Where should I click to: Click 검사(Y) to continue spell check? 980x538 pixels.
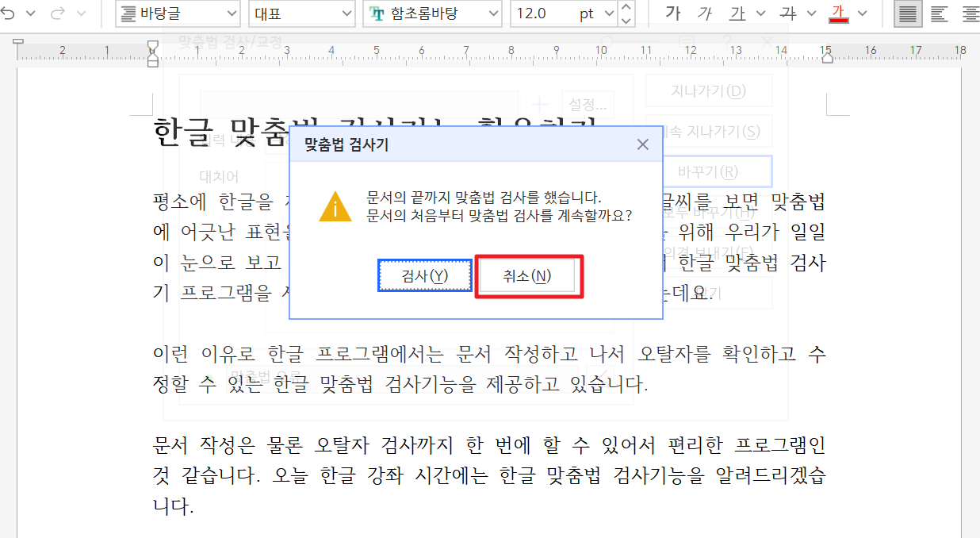click(425, 276)
